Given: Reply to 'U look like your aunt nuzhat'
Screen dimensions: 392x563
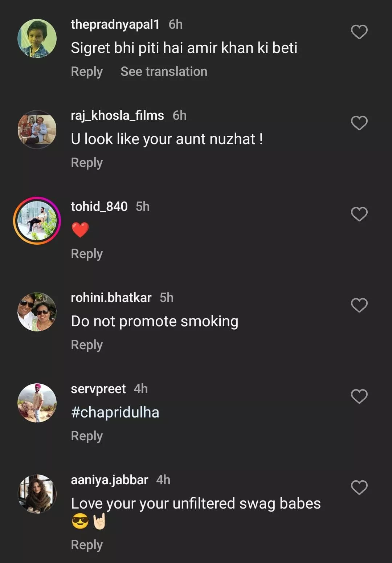Looking at the screenshot, I should (87, 163).
